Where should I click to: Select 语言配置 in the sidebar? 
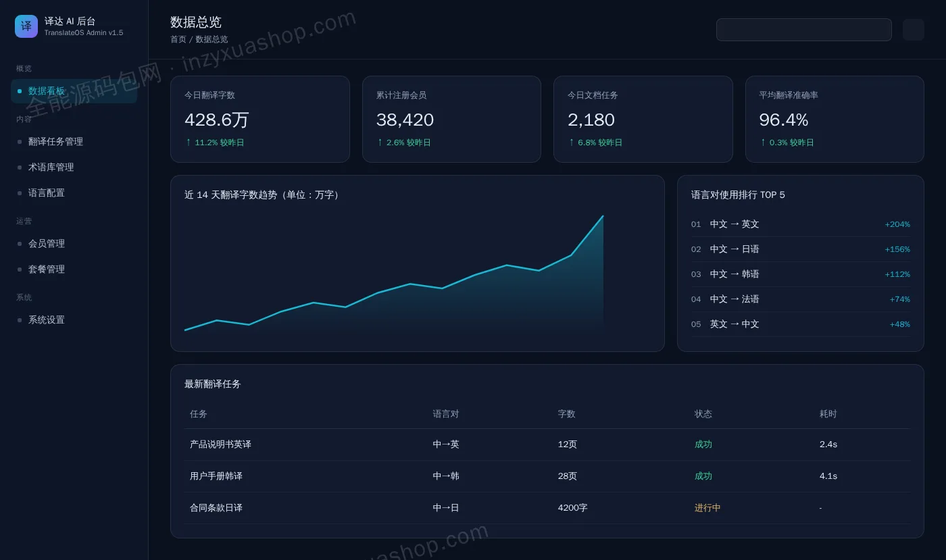pyautogui.click(x=74, y=193)
